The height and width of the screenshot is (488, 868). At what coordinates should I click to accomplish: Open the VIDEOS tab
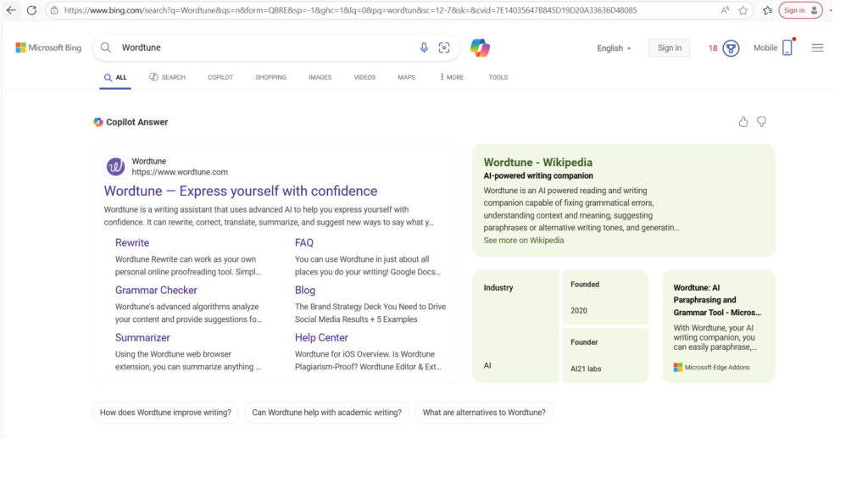point(364,77)
